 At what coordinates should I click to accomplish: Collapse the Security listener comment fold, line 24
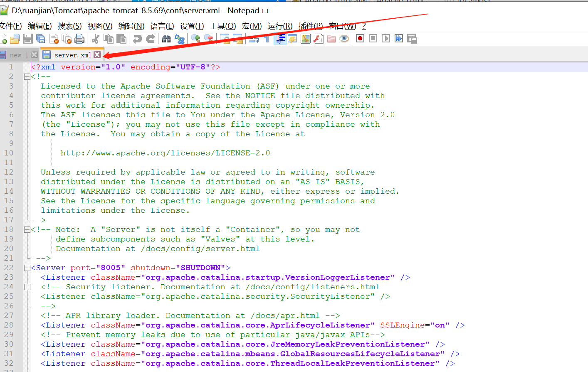tap(27, 287)
